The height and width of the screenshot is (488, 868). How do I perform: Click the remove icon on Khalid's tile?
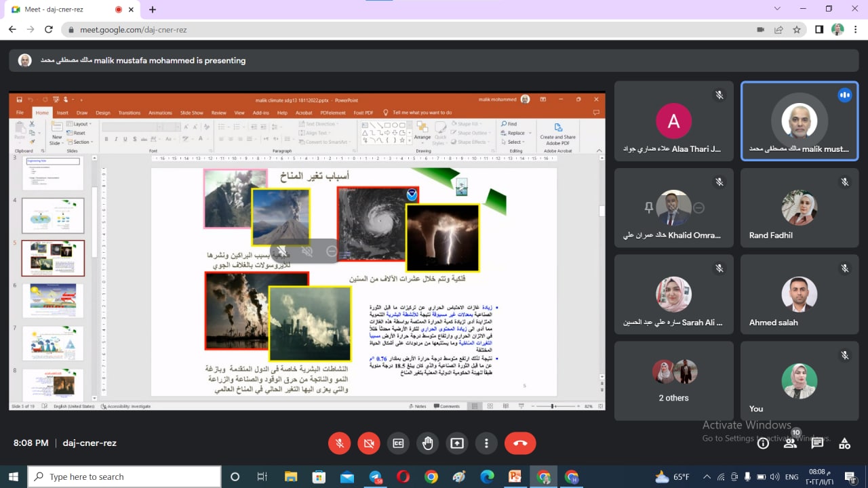click(x=698, y=208)
